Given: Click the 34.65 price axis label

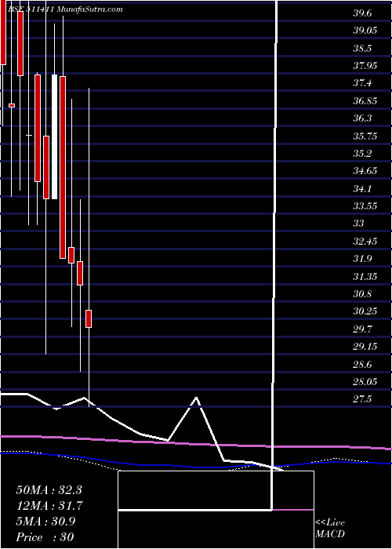Looking at the screenshot, I should coord(365,171).
